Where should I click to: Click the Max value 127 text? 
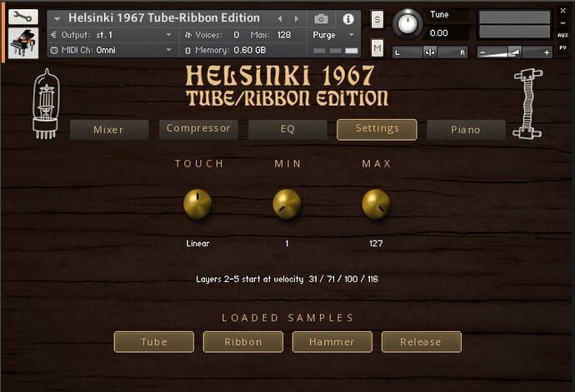(376, 243)
